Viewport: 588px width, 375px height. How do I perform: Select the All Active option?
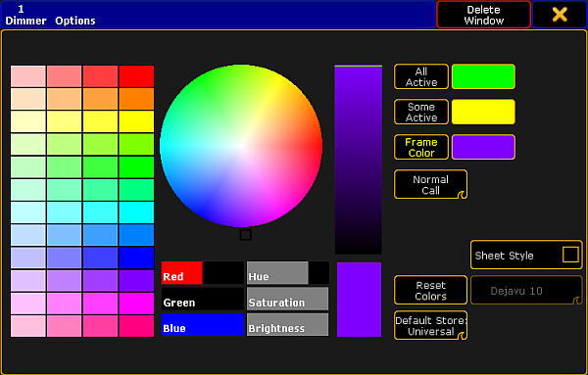tap(421, 76)
